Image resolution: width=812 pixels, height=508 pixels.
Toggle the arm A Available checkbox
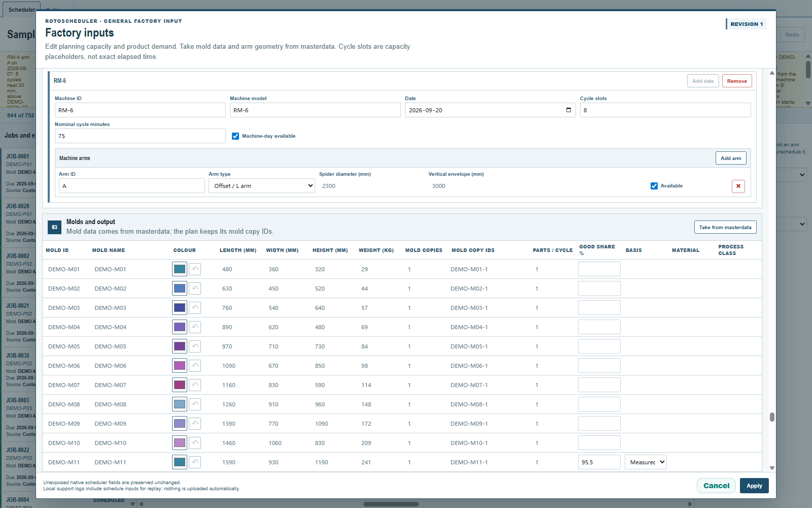654,186
